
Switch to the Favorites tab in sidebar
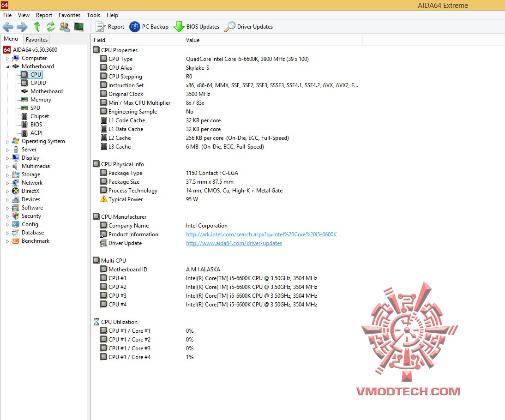click(x=37, y=39)
